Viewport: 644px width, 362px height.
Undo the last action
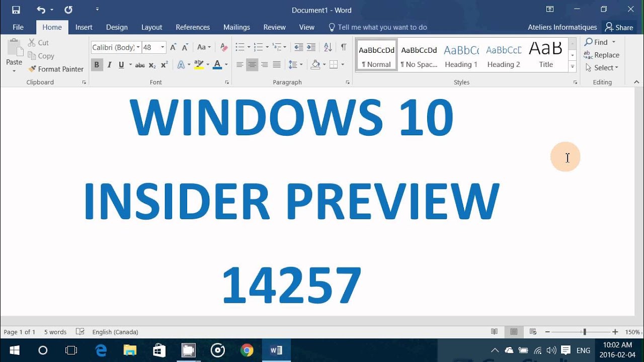pyautogui.click(x=41, y=10)
